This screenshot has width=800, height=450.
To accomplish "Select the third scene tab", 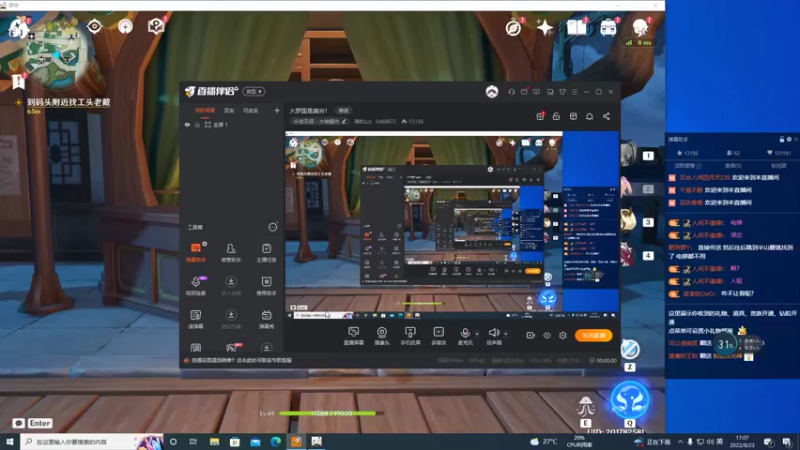I will (251, 111).
